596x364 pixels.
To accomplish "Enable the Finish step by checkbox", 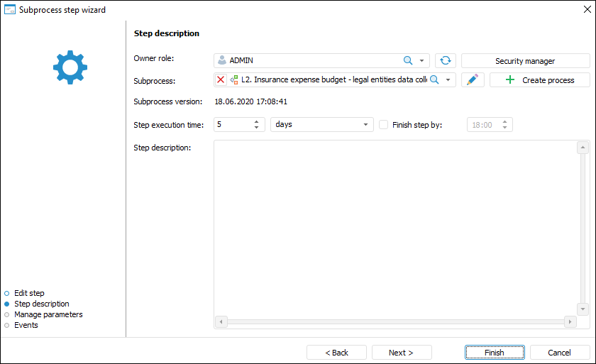I will click(384, 125).
